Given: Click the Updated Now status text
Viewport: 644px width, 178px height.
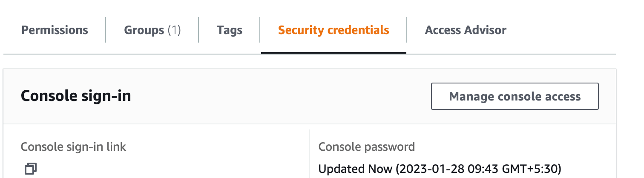Looking at the screenshot, I should coord(355,169).
